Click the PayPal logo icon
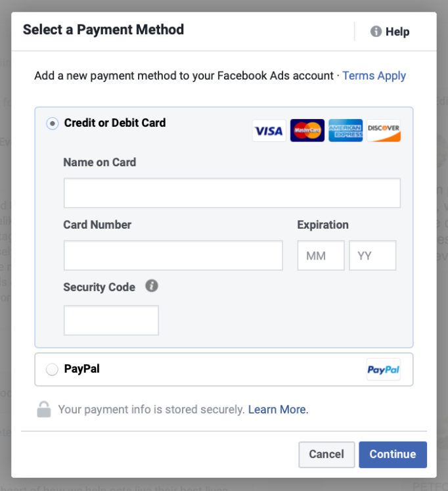Screen dimensions: 448x491 384,370
